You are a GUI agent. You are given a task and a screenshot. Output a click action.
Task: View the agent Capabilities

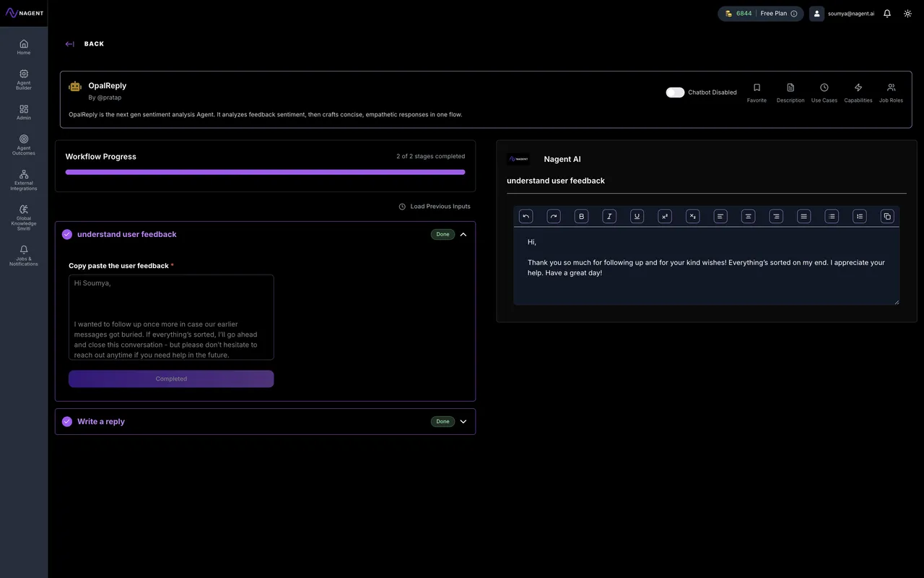(x=858, y=92)
